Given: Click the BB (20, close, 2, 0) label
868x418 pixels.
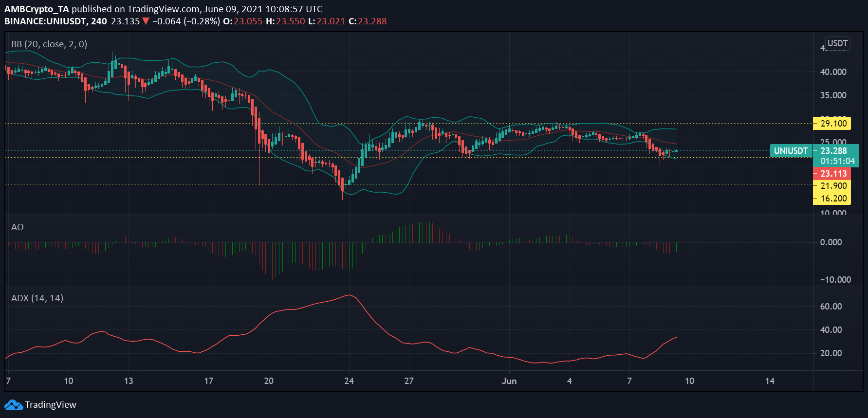Looking at the screenshot, I should (49, 44).
